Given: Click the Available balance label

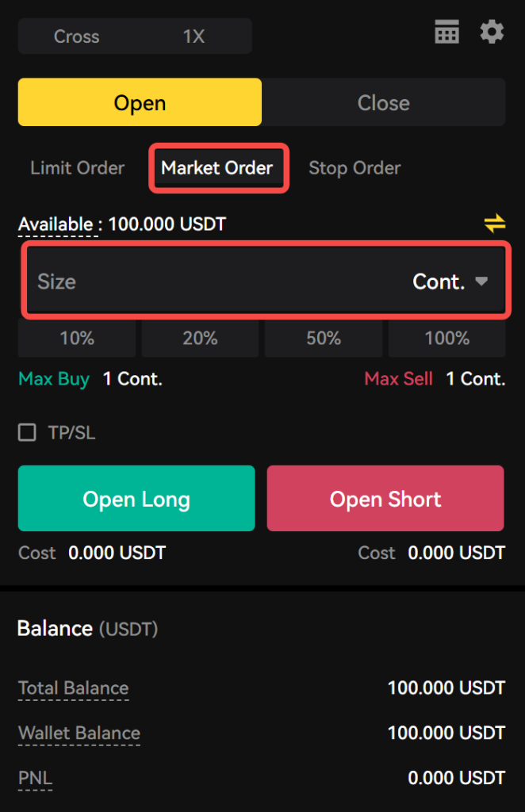Looking at the screenshot, I should 57,224.
